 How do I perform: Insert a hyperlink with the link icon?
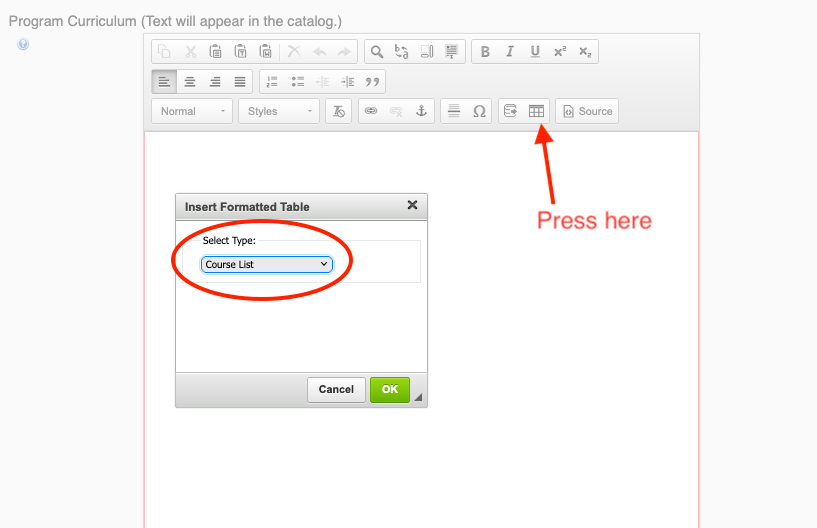click(x=371, y=111)
